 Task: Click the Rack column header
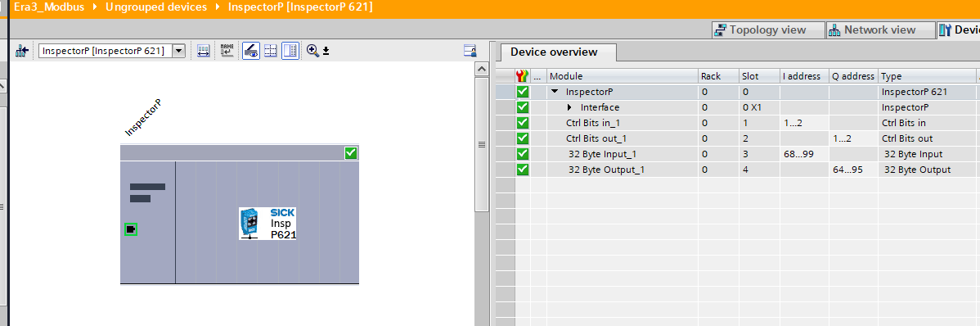pyautogui.click(x=718, y=76)
